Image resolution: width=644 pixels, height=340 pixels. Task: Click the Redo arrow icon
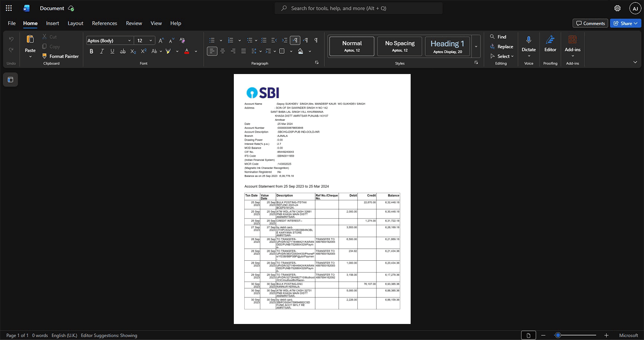(11, 50)
